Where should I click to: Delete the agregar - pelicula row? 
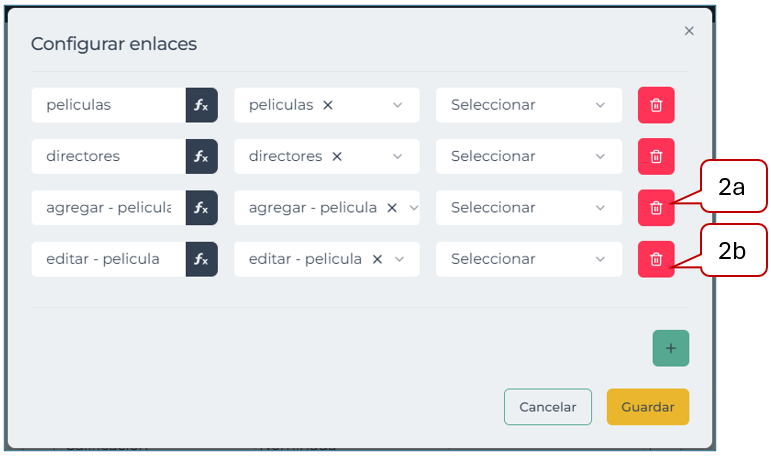pos(656,208)
